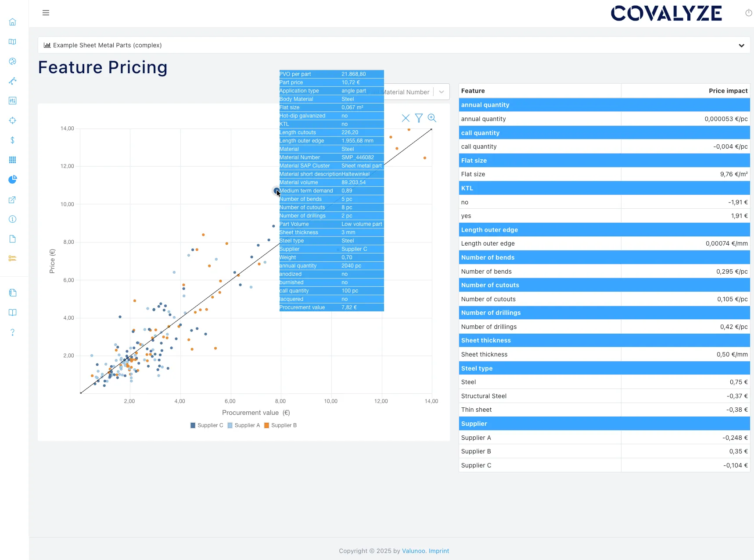Screen dimensions: 754x560
Task: Select the crosshair target sidebar icon
Action: click(12, 120)
